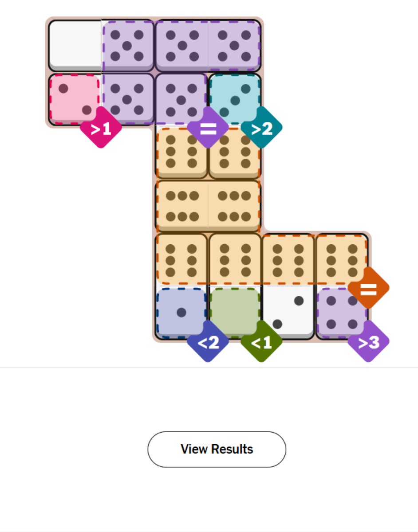The width and height of the screenshot is (418, 532).
Task: Click the top horizontal four-four purple domino
Action: (206, 44)
